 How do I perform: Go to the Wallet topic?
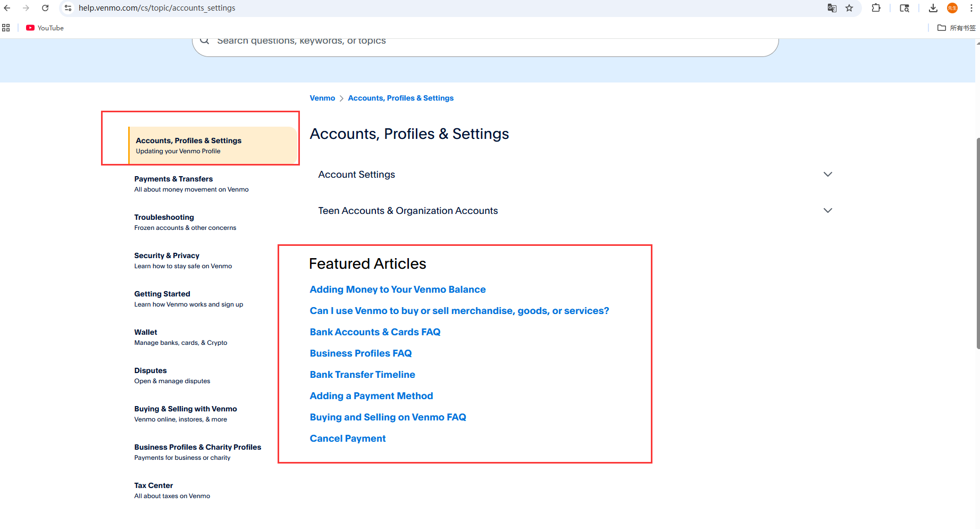point(146,333)
